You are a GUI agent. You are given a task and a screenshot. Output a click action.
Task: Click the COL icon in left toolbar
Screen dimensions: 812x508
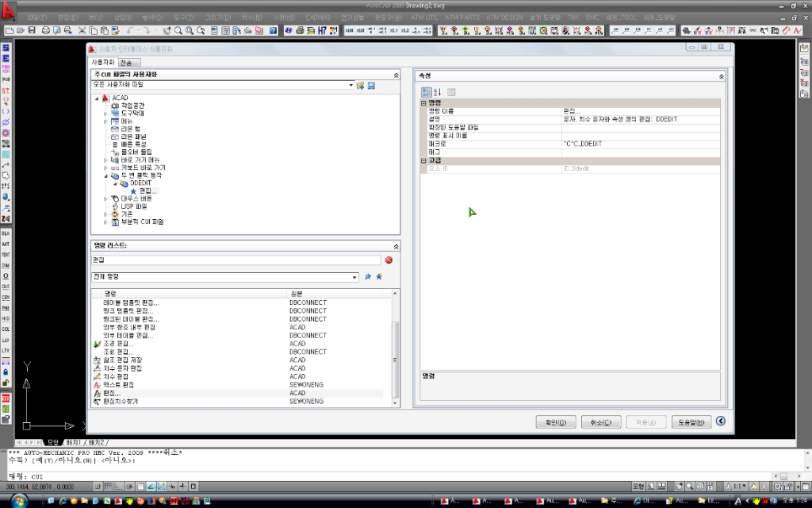6,329
